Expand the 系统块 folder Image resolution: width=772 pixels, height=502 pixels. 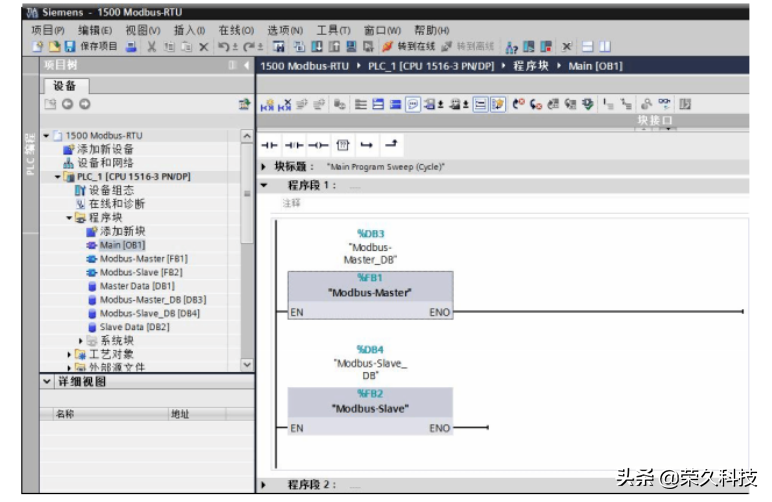pyautogui.click(x=81, y=341)
